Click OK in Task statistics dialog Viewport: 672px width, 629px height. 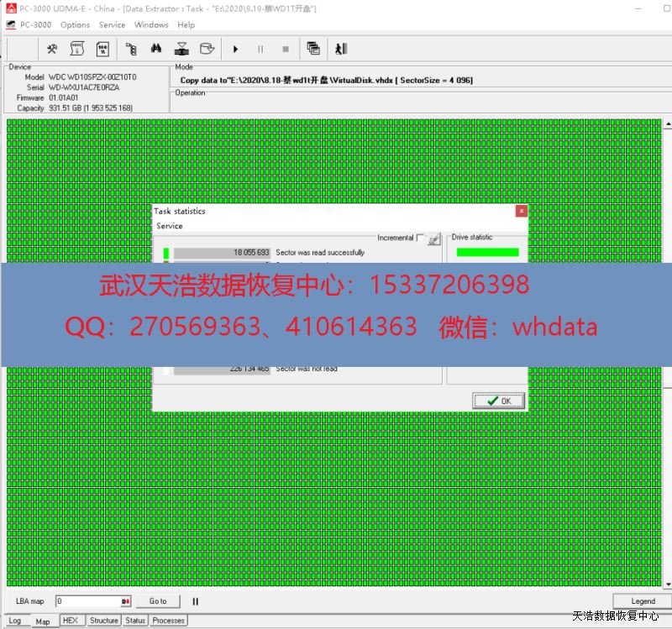coord(498,401)
